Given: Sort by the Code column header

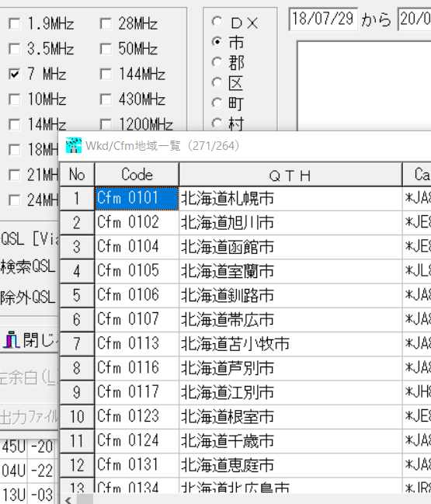Looking at the screenshot, I should point(137,175).
